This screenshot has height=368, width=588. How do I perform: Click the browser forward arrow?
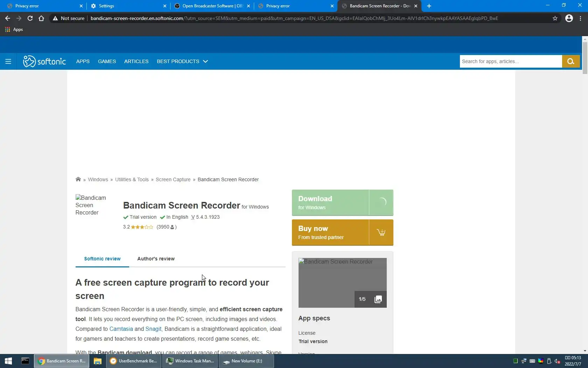(x=19, y=18)
